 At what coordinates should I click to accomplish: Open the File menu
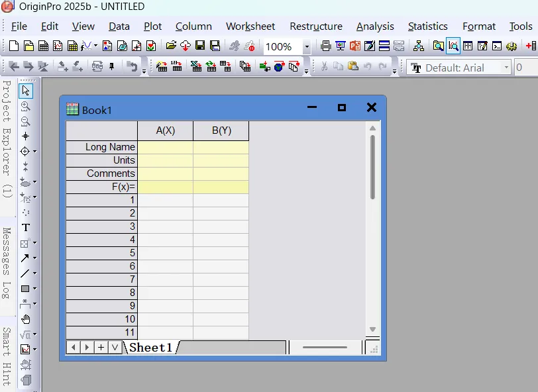pyautogui.click(x=19, y=26)
